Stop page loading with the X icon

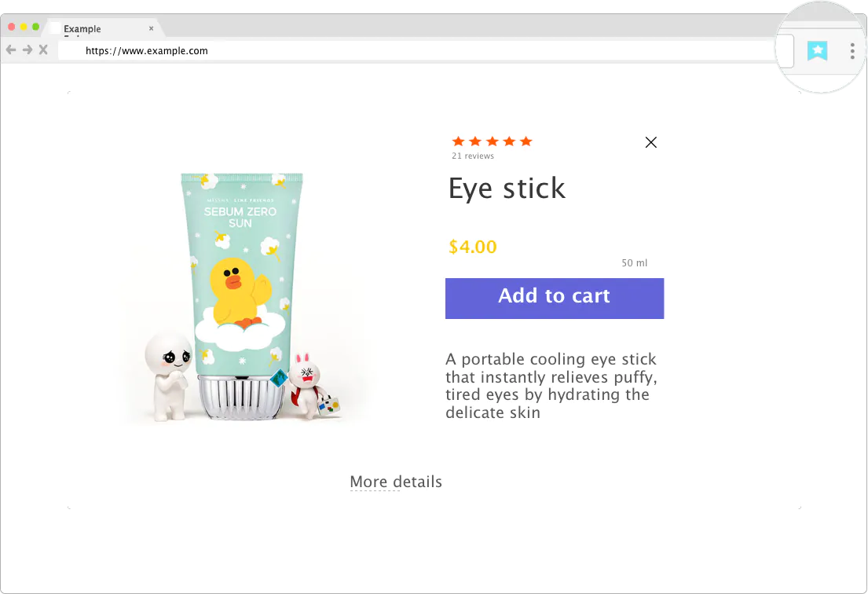click(x=43, y=49)
